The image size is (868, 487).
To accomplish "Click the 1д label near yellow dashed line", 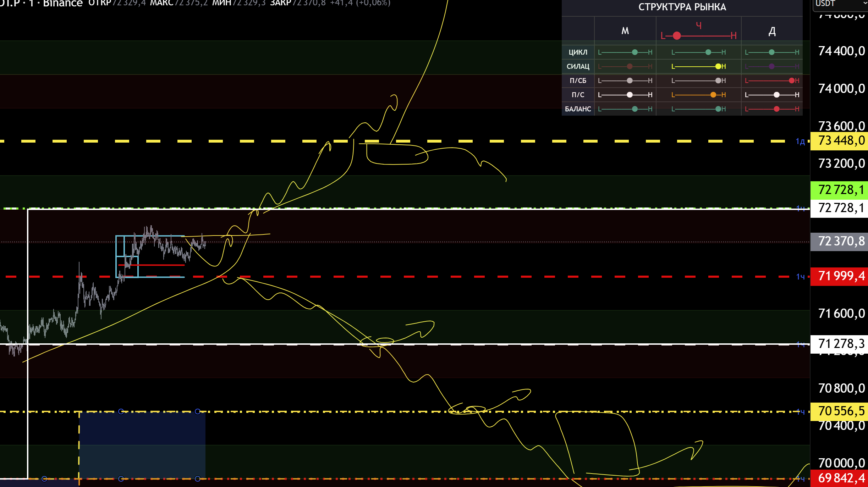I will click(x=800, y=142).
